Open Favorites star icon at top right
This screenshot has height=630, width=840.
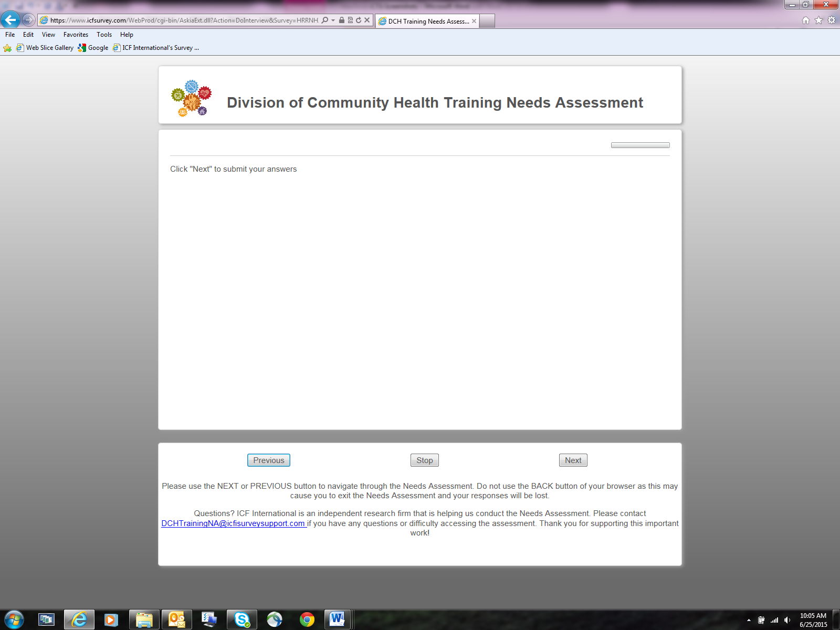click(x=818, y=20)
